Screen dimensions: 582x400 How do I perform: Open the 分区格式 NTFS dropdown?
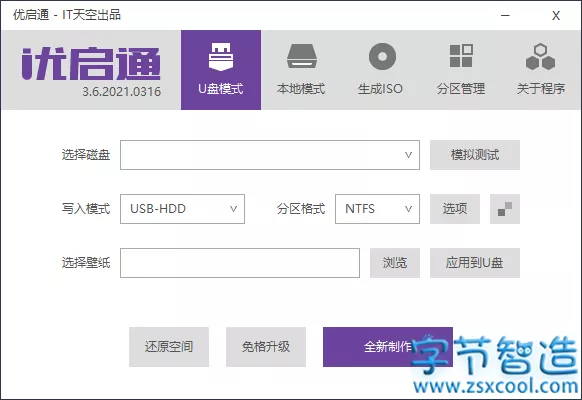click(x=377, y=209)
